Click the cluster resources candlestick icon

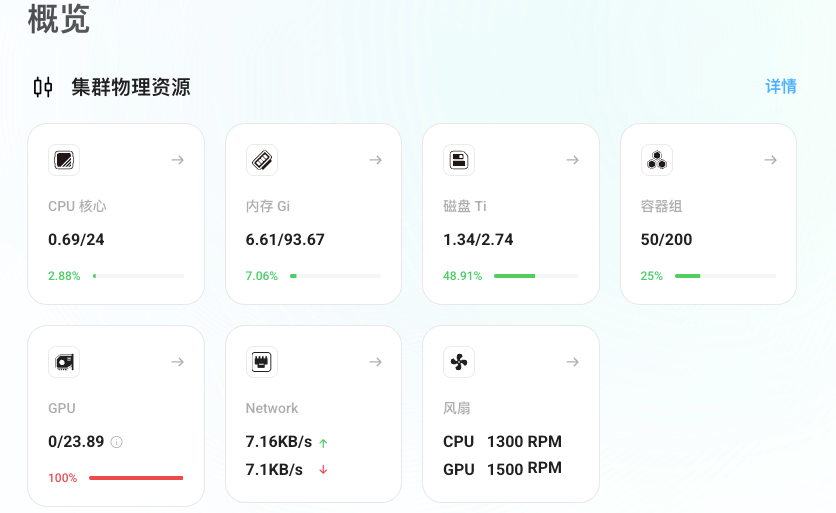coord(43,87)
